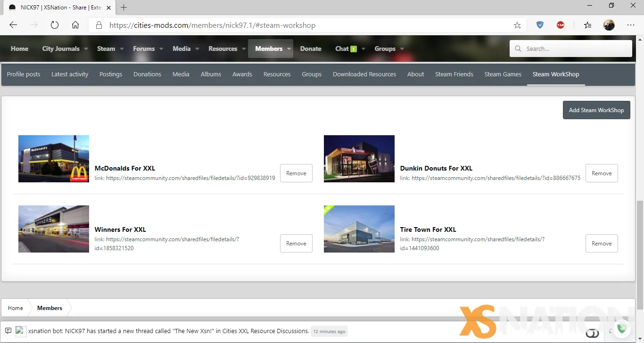Image resolution: width=644 pixels, height=343 pixels.
Task: Switch to the Steam Friends tab
Action: pyautogui.click(x=454, y=74)
